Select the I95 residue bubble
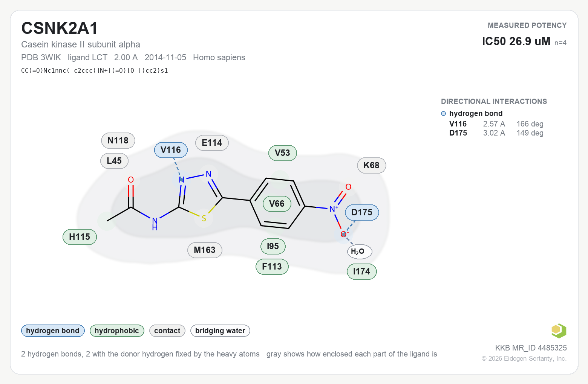Viewport: 588px width, 384px height. pos(273,246)
